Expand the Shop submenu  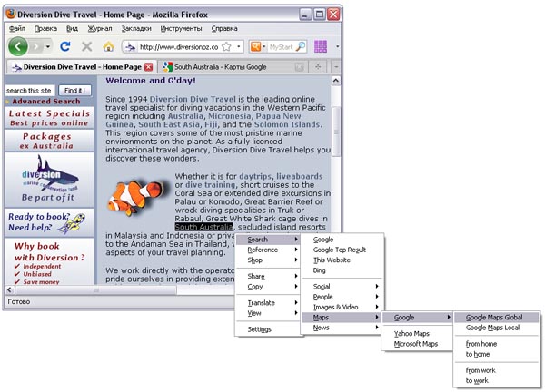click(268, 260)
